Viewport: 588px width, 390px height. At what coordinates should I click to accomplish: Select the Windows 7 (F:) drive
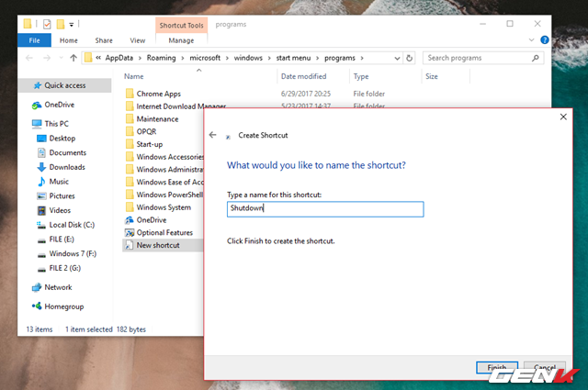[x=73, y=253]
